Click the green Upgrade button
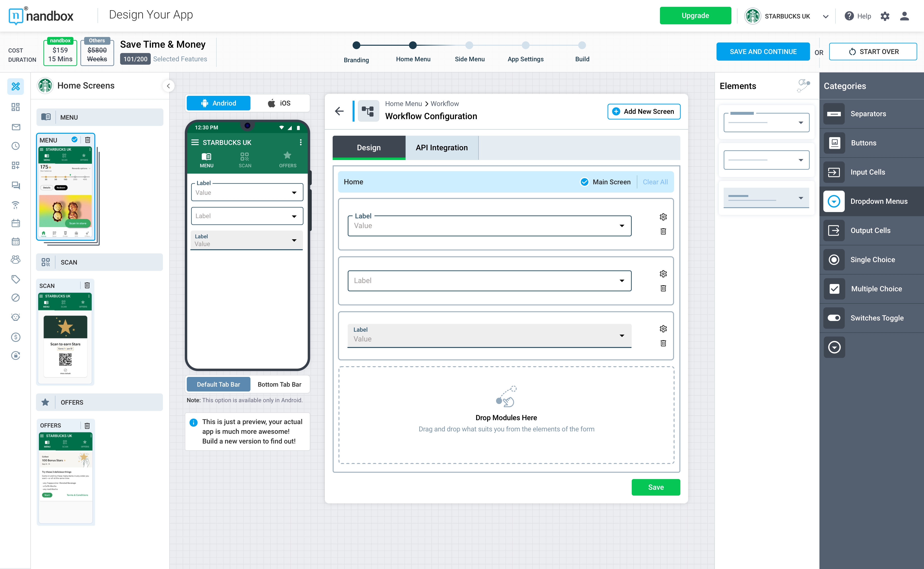 click(695, 16)
